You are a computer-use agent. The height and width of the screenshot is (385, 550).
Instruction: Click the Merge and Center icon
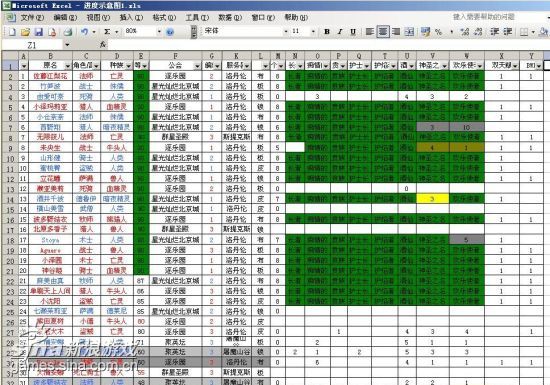[x=409, y=32]
